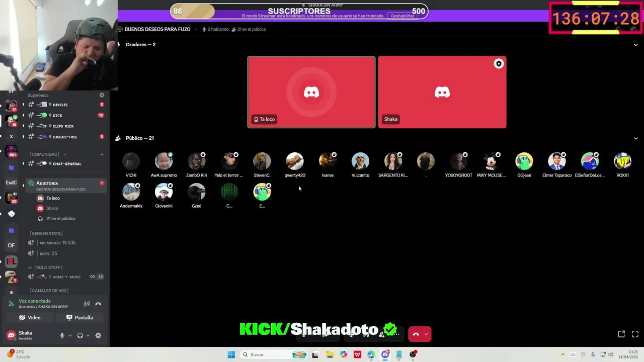
Task: Open audience member Elmer Taparaco's avatar
Action: point(557,161)
